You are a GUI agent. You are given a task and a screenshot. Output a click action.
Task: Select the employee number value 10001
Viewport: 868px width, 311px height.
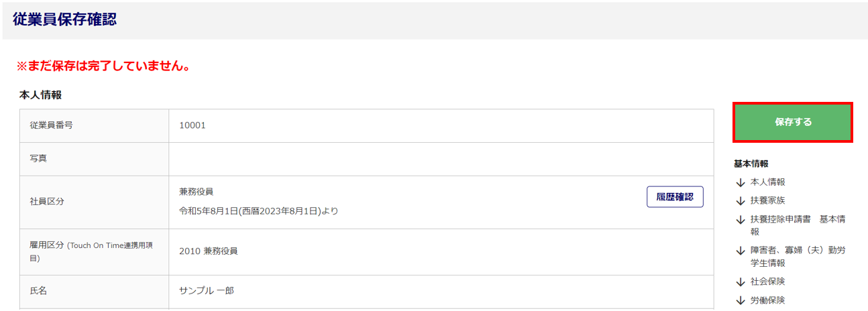[193, 125]
